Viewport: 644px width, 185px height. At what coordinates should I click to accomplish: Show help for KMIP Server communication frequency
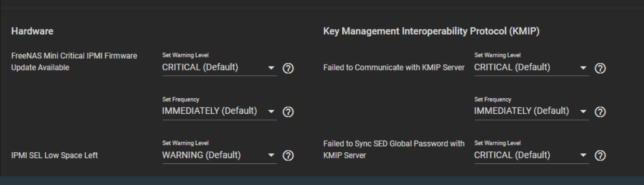(x=600, y=112)
